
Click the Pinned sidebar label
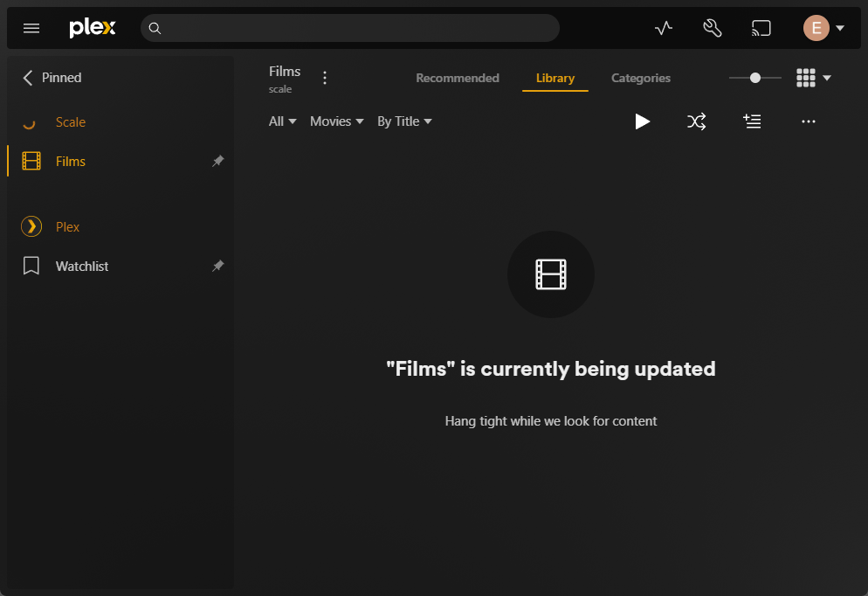point(61,78)
